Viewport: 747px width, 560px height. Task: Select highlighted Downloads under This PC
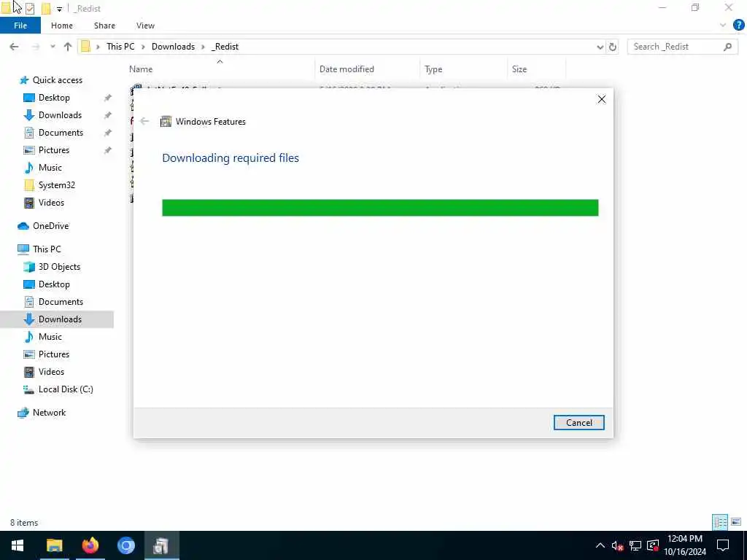coord(57,319)
